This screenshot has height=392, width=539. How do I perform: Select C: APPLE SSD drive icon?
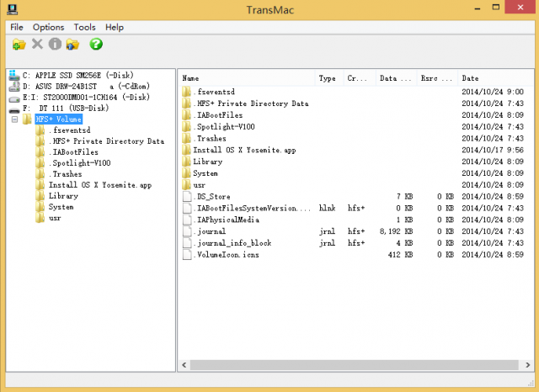14,75
